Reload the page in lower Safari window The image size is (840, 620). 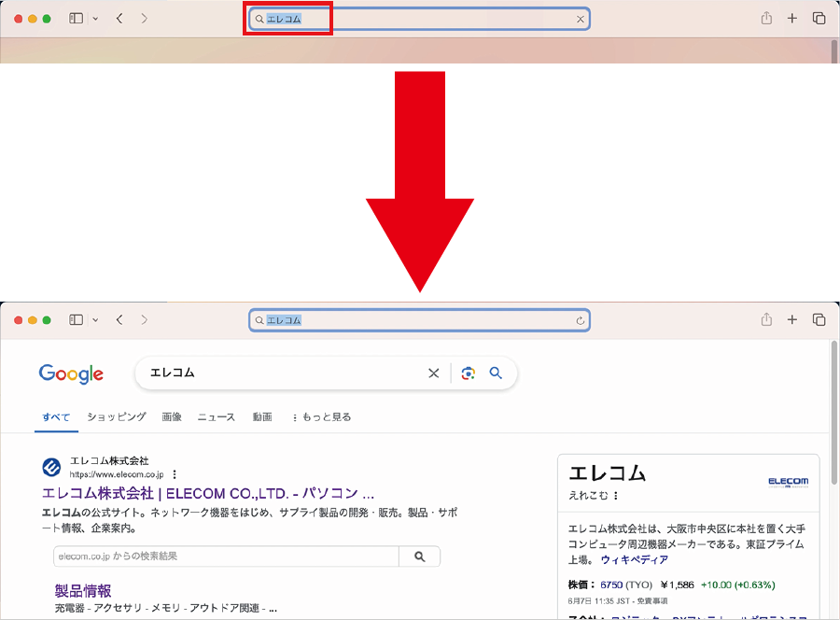pyautogui.click(x=581, y=320)
